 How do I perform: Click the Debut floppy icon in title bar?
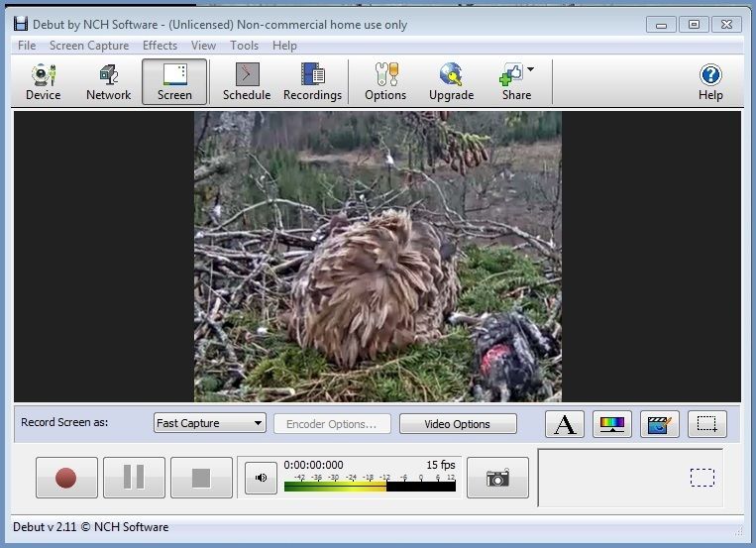[20, 24]
